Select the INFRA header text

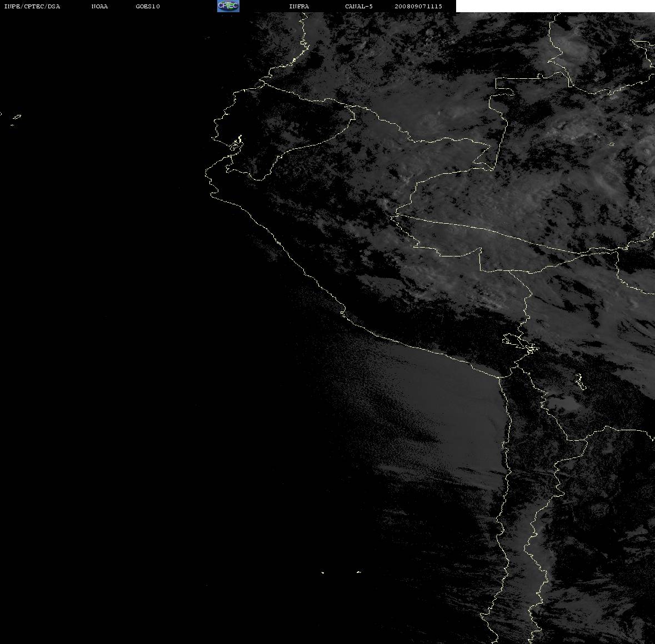pyautogui.click(x=299, y=6)
